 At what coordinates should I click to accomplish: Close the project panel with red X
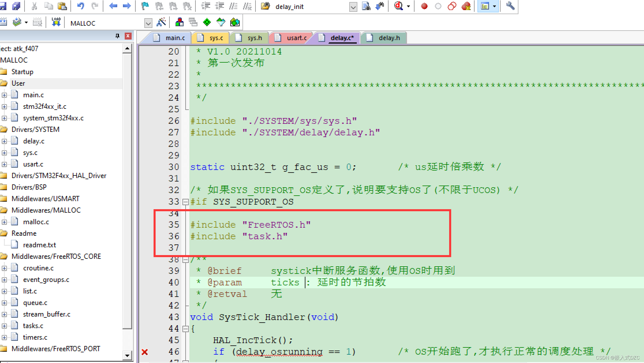tap(128, 36)
